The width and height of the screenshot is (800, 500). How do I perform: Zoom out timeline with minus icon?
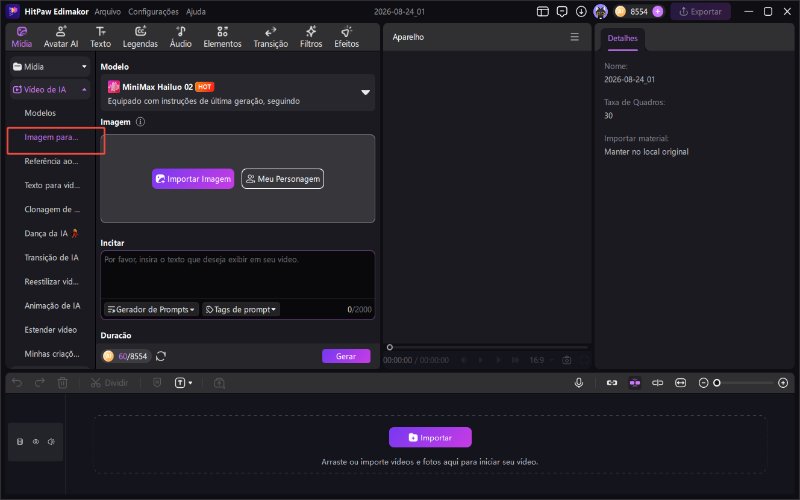pyautogui.click(x=703, y=383)
